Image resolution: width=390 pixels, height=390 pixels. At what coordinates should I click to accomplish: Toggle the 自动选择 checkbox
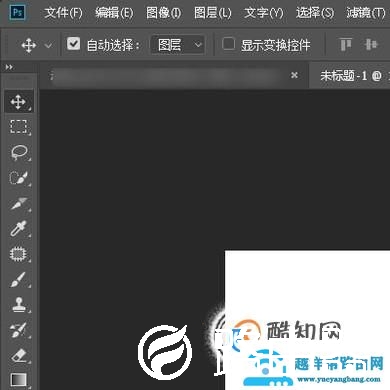(x=73, y=44)
